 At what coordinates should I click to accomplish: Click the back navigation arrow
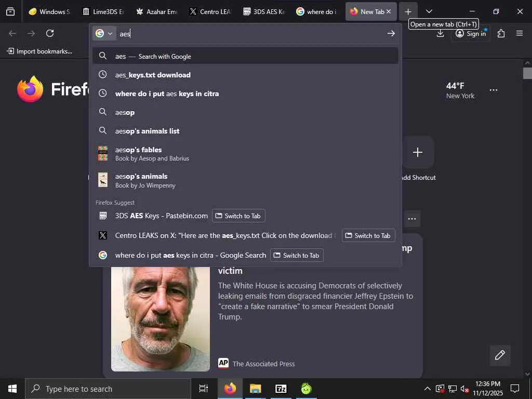click(x=12, y=33)
